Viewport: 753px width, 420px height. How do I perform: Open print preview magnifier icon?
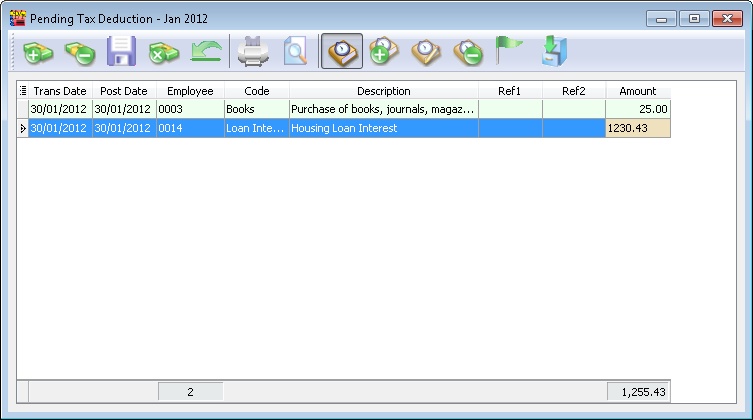295,51
